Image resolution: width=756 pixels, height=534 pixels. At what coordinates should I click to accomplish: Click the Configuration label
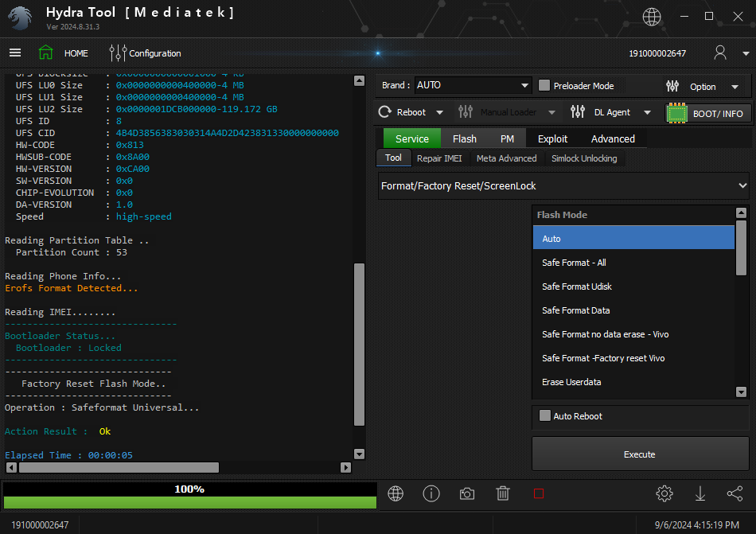coord(154,53)
